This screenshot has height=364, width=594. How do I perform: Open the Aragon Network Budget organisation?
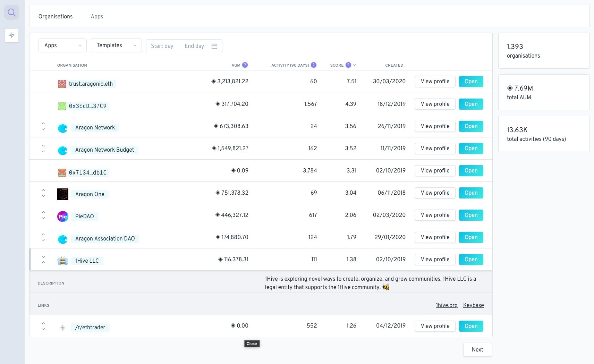[471, 149]
